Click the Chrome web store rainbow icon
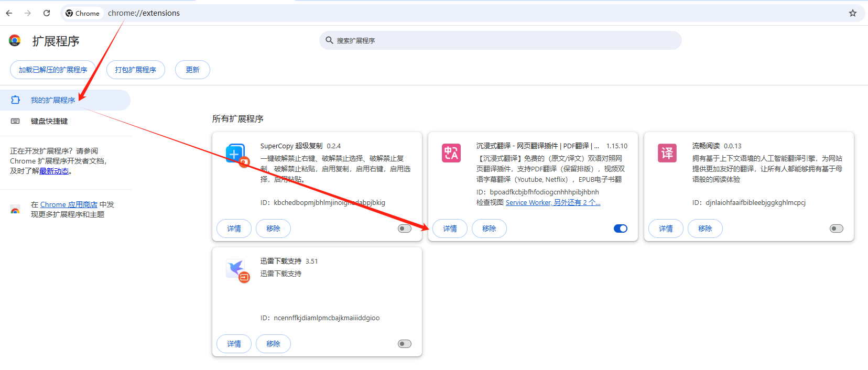The height and width of the screenshot is (370, 868). point(15,210)
